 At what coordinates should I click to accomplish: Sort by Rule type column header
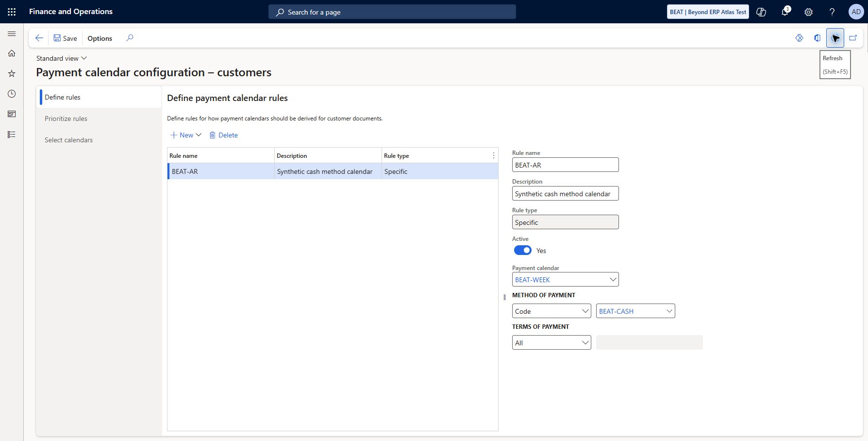pyautogui.click(x=397, y=156)
